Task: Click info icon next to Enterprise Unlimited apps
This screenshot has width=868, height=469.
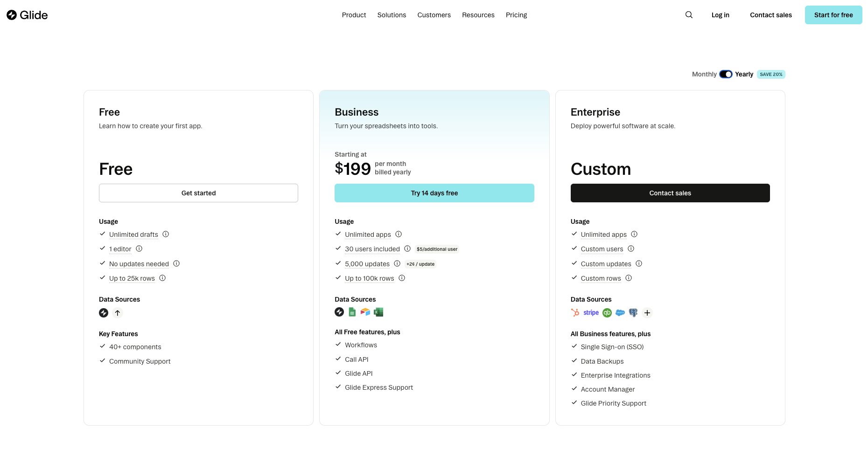Action: click(634, 234)
